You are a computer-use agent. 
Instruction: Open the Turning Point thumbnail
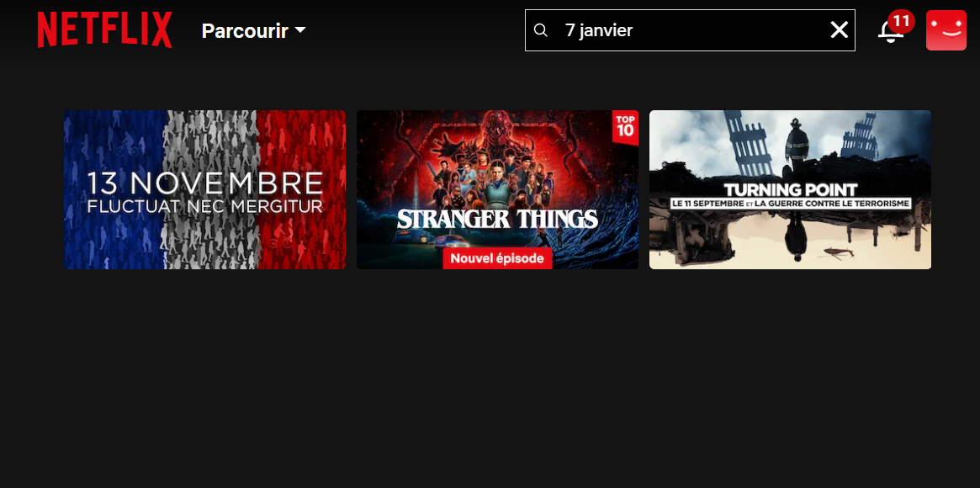click(x=790, y=190)
